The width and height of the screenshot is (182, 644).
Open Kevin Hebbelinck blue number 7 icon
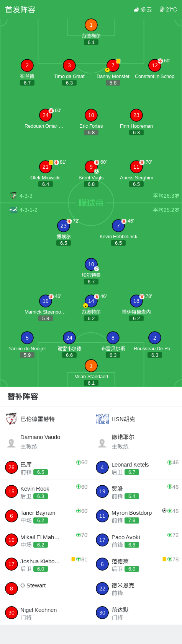click(118, 226)
